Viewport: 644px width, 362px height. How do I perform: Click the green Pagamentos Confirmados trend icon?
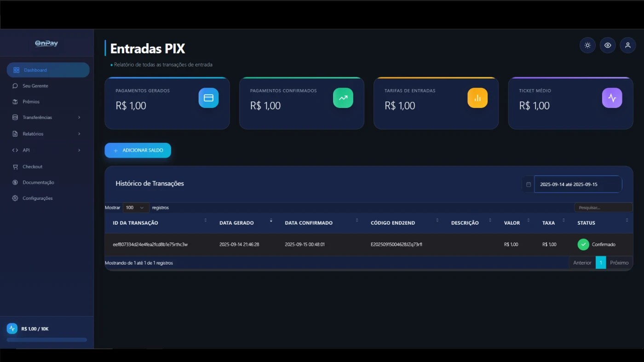coord(343,98)
